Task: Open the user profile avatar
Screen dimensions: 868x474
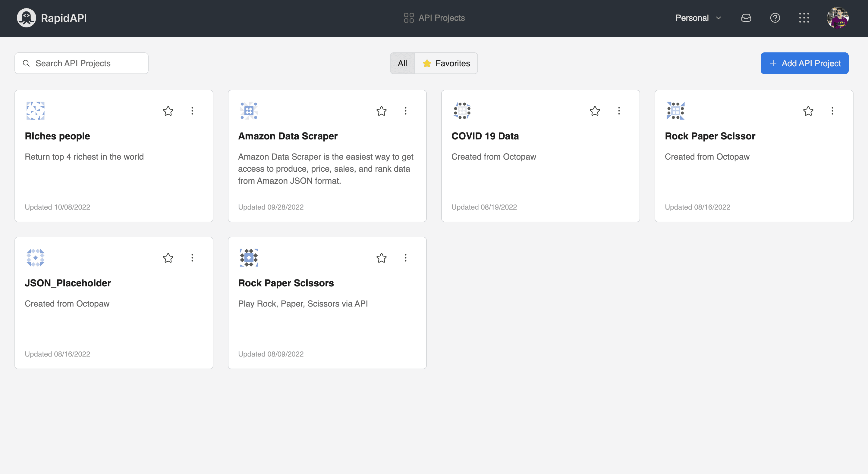Action: 838,18
